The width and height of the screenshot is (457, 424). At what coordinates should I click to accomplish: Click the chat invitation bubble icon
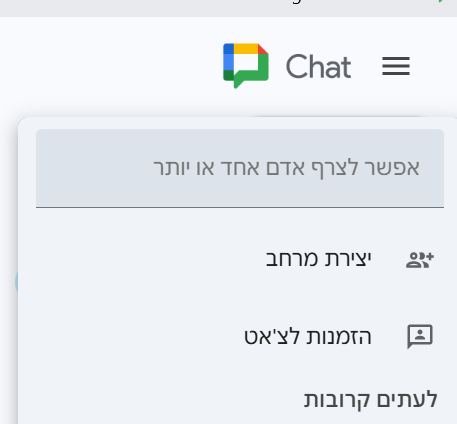coord(420,336)
